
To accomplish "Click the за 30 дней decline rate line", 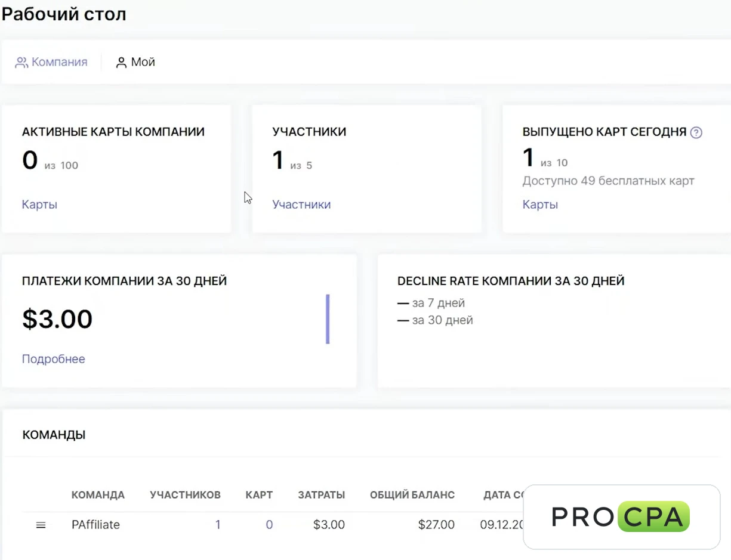I will [435, 320].
